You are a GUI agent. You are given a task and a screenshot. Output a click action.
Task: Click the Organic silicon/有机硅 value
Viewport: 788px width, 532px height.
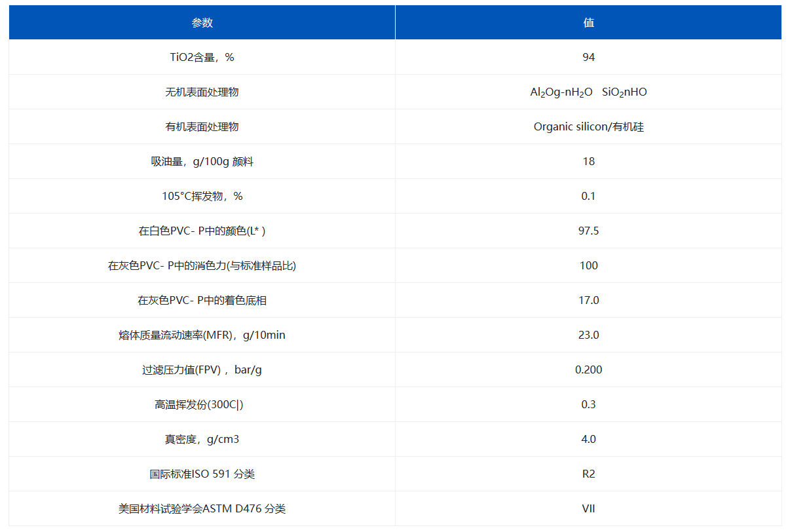pos(588,126)
